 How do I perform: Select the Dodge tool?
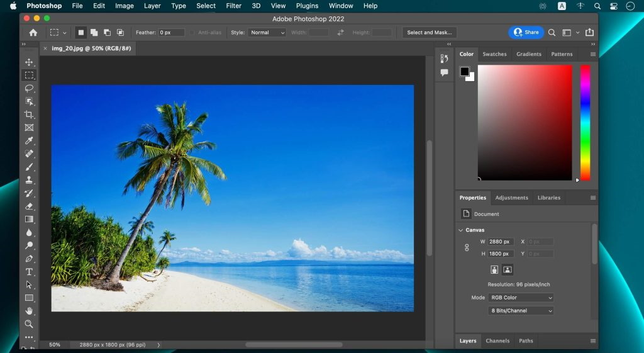tap(29, 245)
